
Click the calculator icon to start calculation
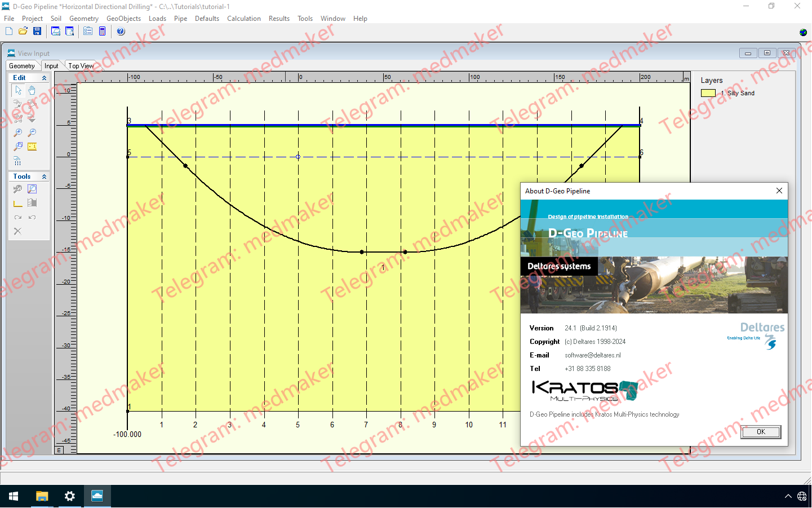coord(102,32)
